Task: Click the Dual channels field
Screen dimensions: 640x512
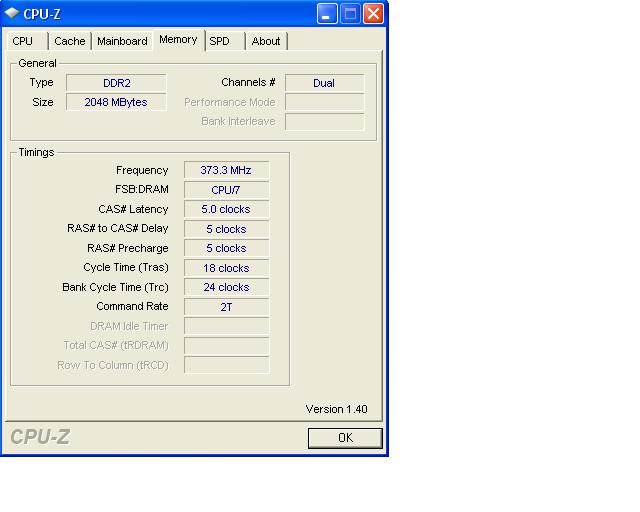Action: pos(324,83)
